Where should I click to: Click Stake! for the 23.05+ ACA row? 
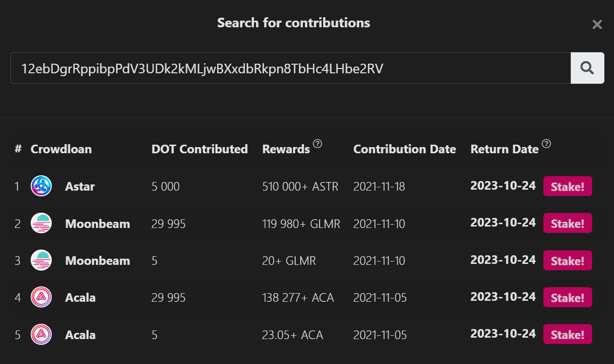(568, 334)
